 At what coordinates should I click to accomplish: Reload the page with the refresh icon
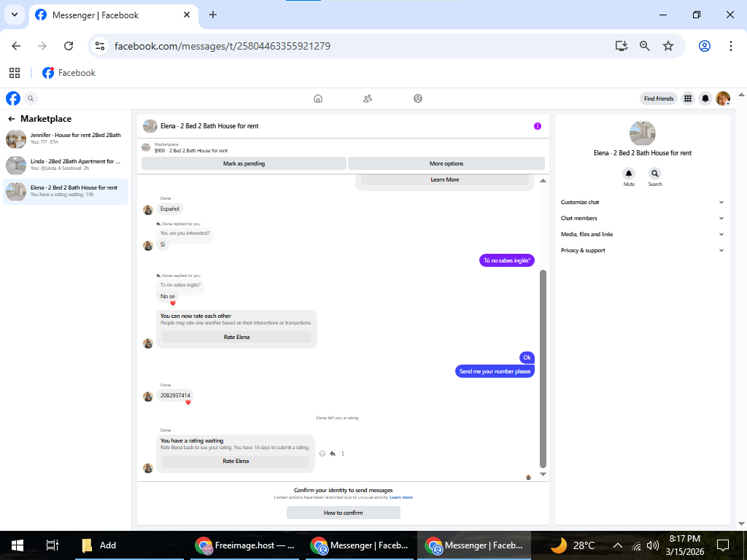pos(69,46)
